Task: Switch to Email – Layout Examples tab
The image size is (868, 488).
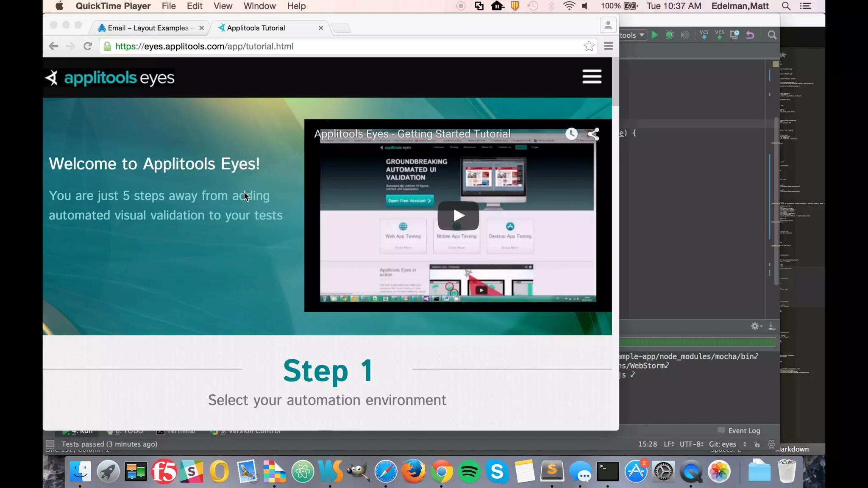Action: click(x=148, y=28)
